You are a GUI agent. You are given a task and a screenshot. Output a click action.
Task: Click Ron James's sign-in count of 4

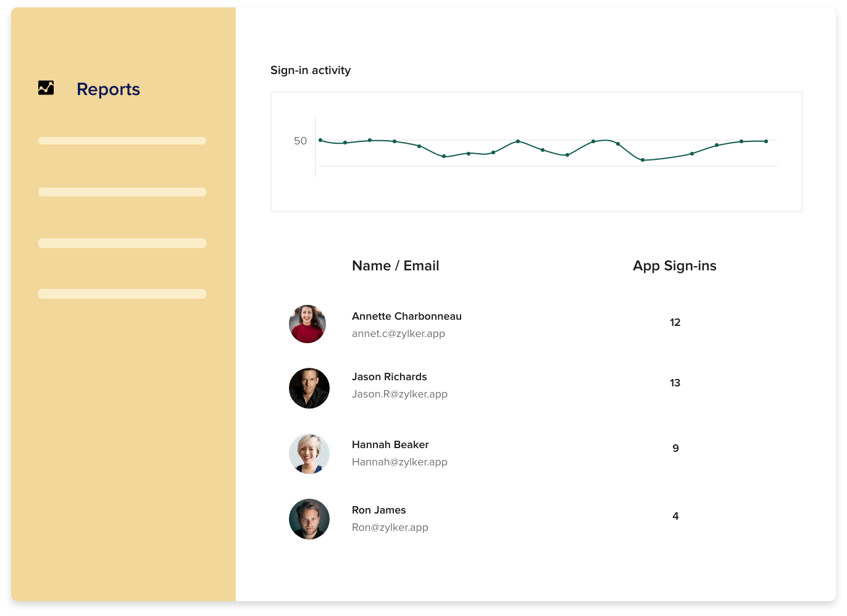(x=675, y=515)
